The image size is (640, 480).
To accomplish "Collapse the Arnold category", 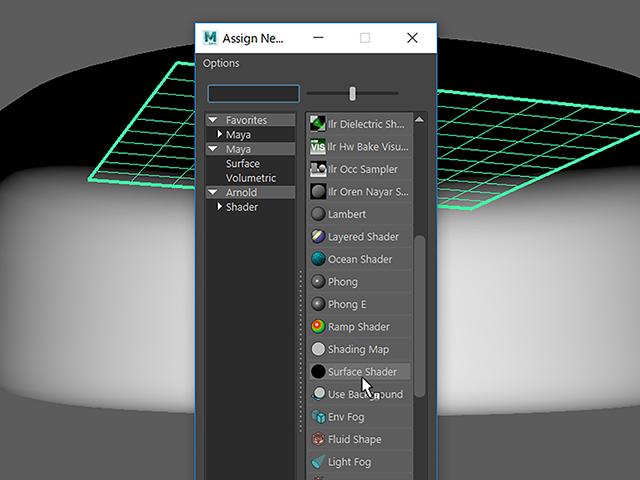I will click(x=213, y=192).
